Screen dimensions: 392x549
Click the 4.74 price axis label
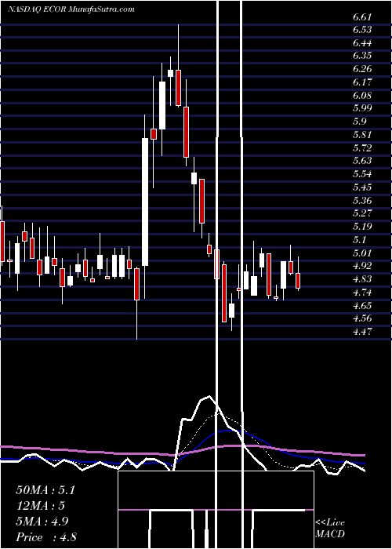[x=362, y=293]
